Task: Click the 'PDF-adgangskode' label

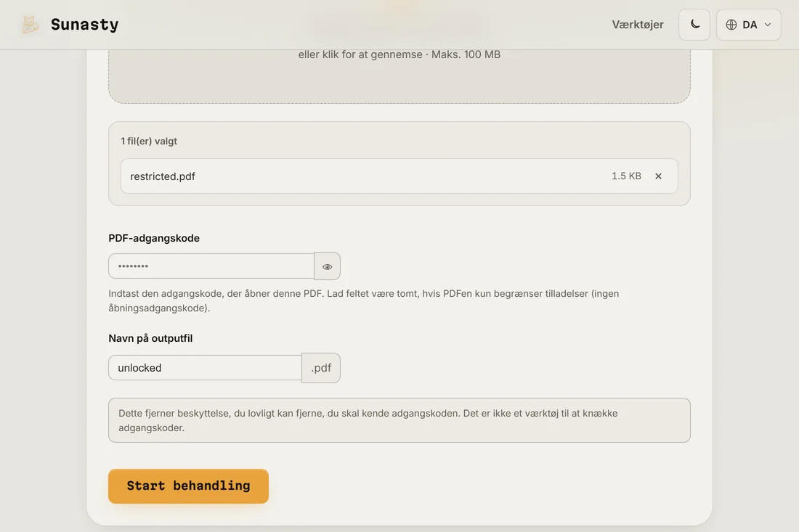Action: coord(154,238)
